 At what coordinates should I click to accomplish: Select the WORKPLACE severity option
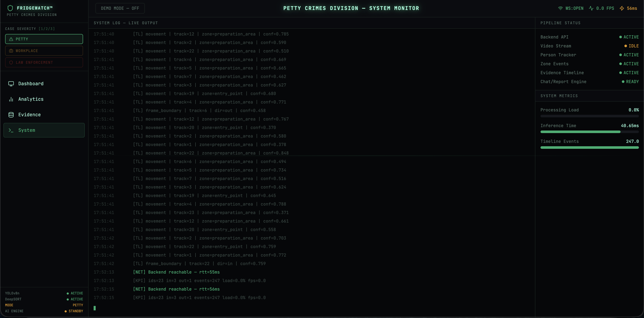pos(44,51)
